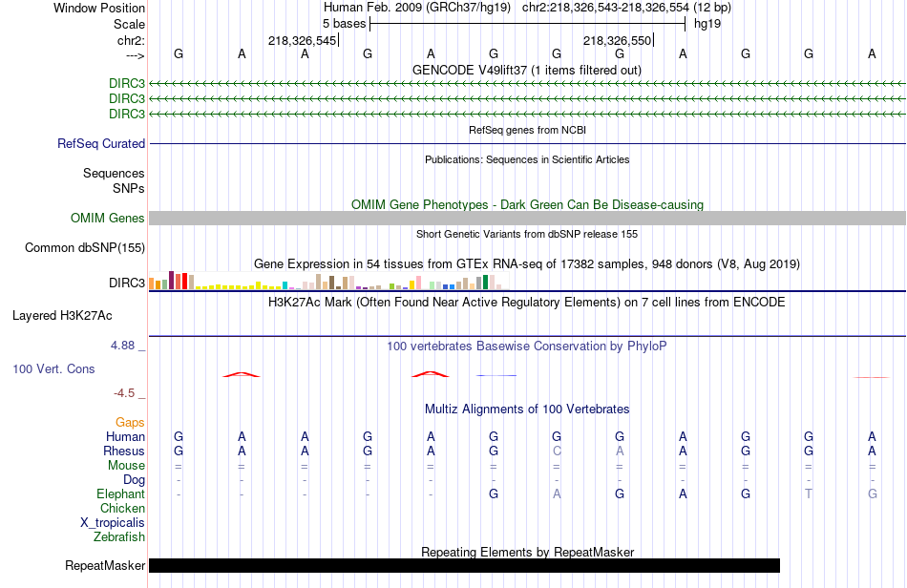The image size is (907, 588).
Task: Click the OMIM Genes label
Action: click(x=107, y=218)
